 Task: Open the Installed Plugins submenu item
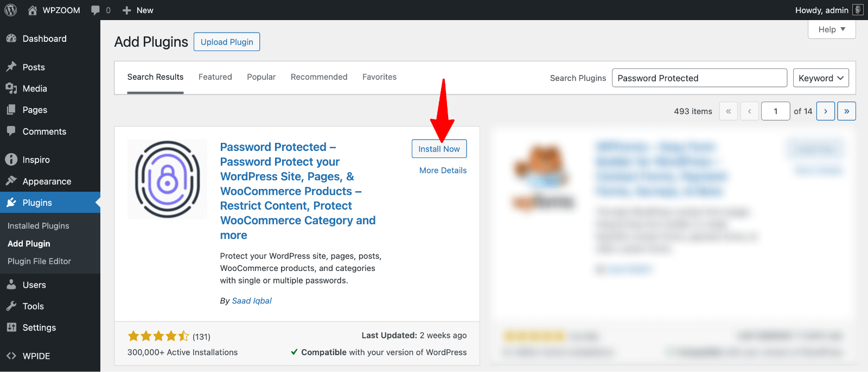click(x=39, y=225)
